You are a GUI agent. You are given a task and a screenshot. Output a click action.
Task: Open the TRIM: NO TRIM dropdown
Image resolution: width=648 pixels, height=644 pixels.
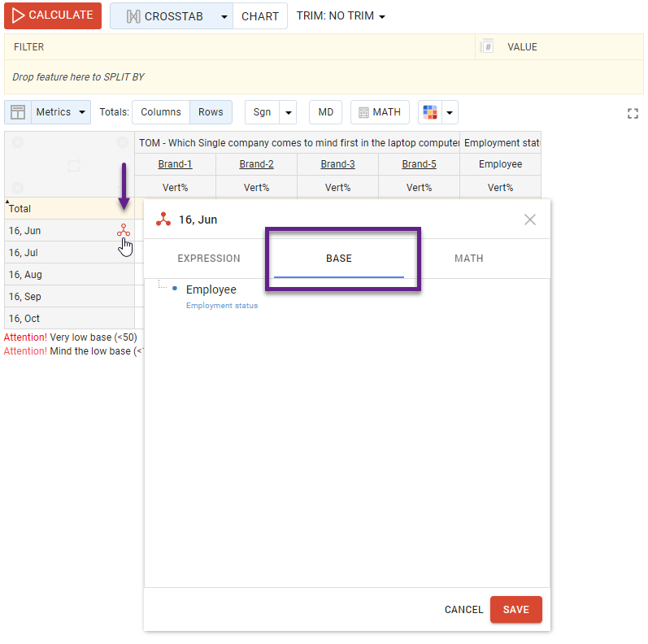click(x=341, y=16)
